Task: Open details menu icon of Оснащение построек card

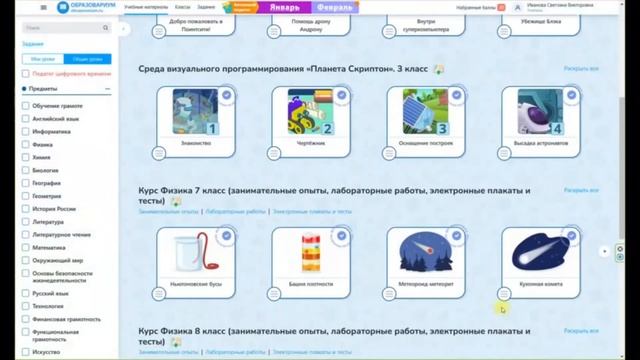Action: click(x=389, y=153)
